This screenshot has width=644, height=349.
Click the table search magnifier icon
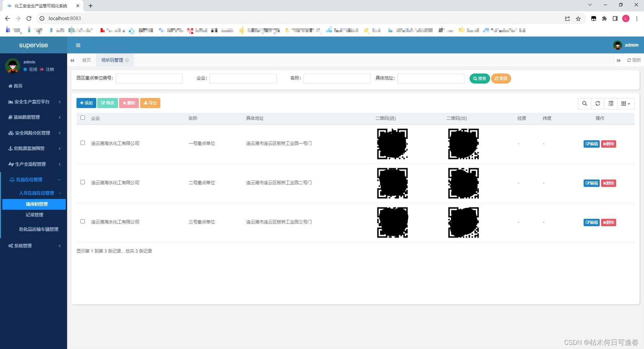pyautogui.click(x=585, y=103)
